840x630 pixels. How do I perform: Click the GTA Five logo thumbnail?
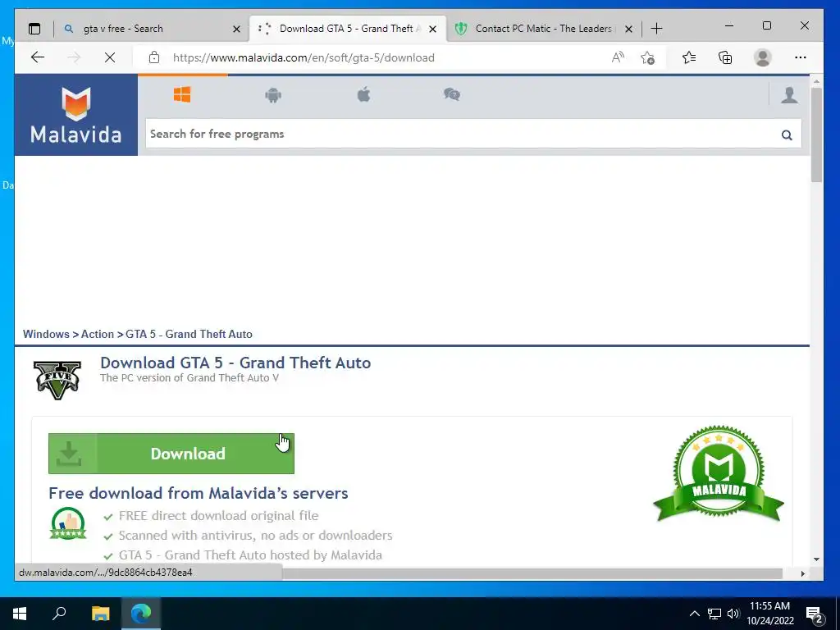(57, 380)
